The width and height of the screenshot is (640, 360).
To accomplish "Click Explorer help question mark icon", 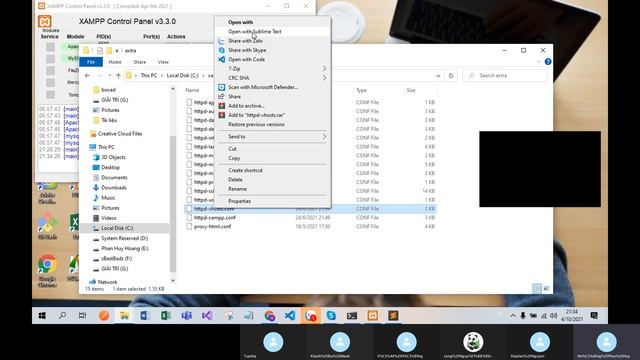I will pyautogui.click(x=548, y=62).
